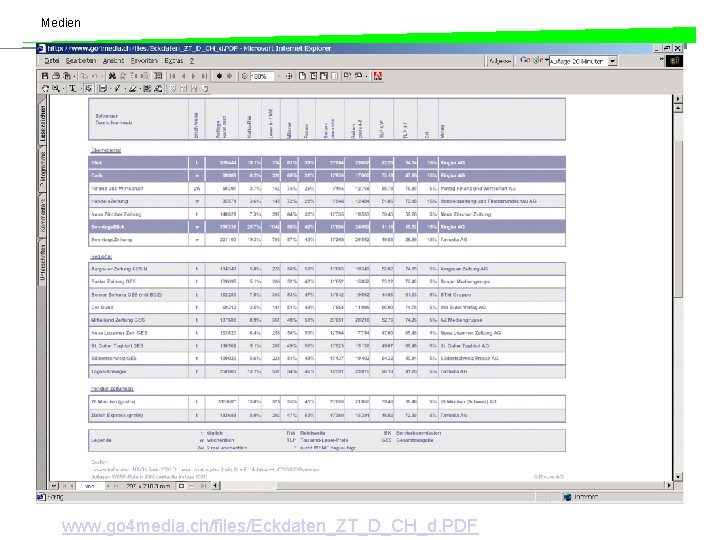This screenshot has width=720, height=540.
Task: Open the Unterschriften side tab
Action: pyautogui.click(x=42, y=261)
